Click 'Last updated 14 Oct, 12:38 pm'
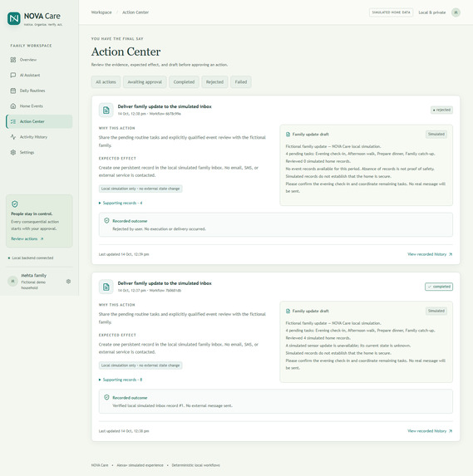This screenshot has width=473, height=476. 124,431
